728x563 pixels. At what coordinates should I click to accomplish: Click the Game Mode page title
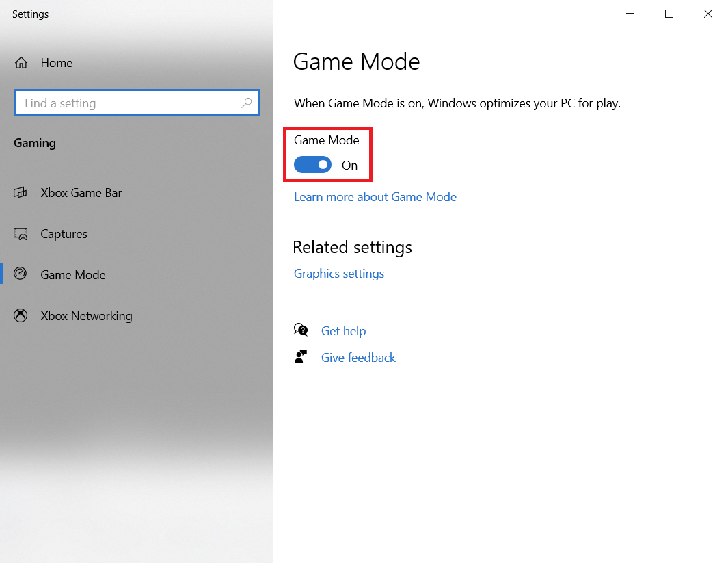(x=357, y=62)
